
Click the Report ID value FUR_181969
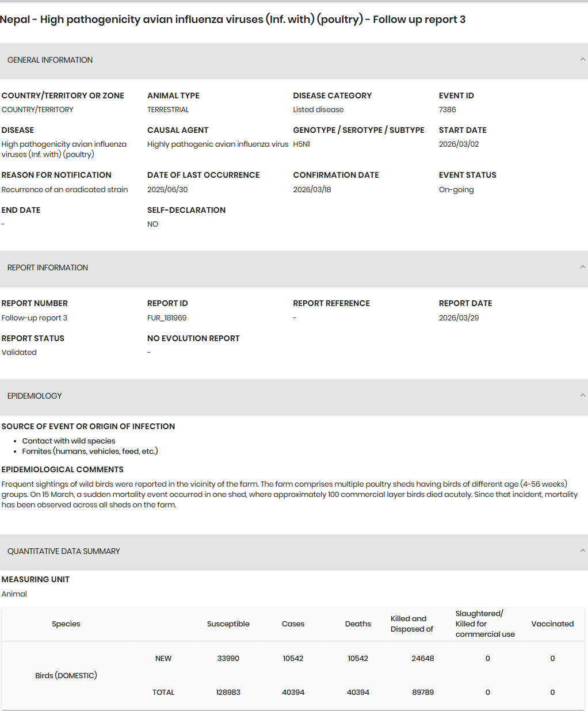167,318
